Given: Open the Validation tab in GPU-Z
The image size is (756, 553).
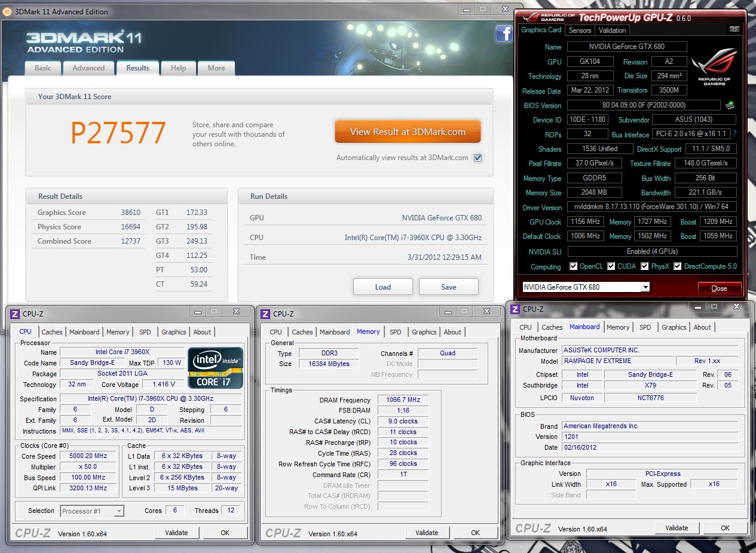Looking at the screenshot, I should coord(613,30).
